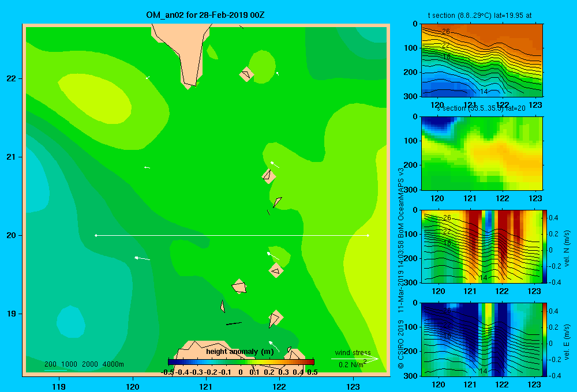This screenshot has height=392, width=577.
Task: Click the depth legend '200 1000 2000 4000m'
Action: click(x=84, y=364)
